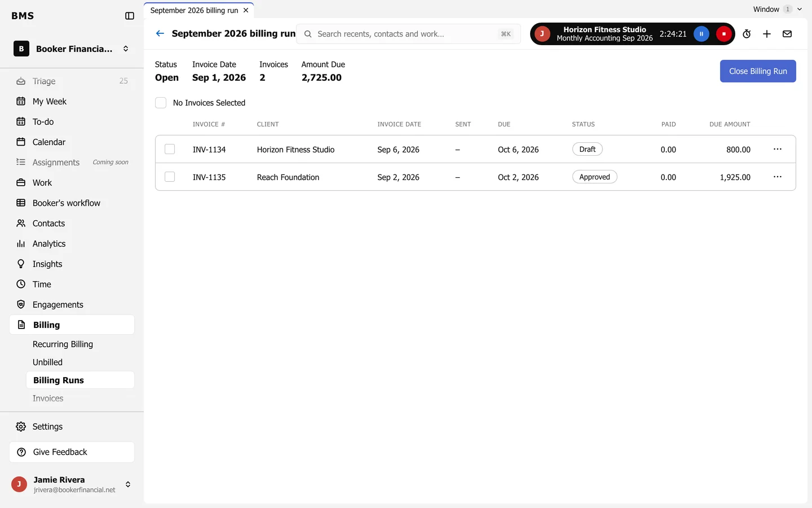Open the stopwatch timer icon
812x508 pixels.
click(747, 34)
